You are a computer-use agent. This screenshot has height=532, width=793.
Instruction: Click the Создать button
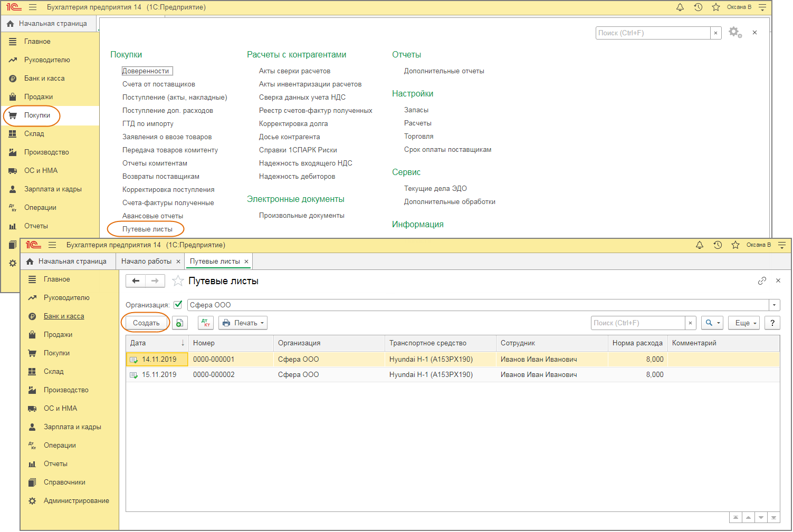click(x=146, y=323)
